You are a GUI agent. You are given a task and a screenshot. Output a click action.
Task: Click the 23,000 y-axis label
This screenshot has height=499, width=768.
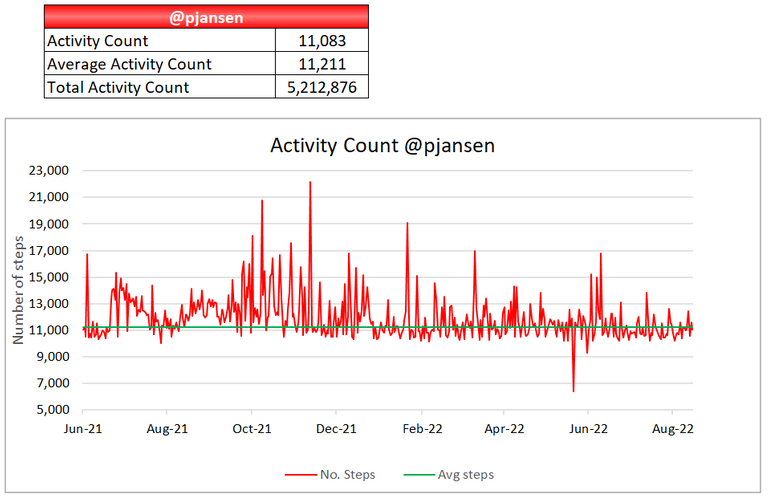pyautogui.click(x=48, y=170)
